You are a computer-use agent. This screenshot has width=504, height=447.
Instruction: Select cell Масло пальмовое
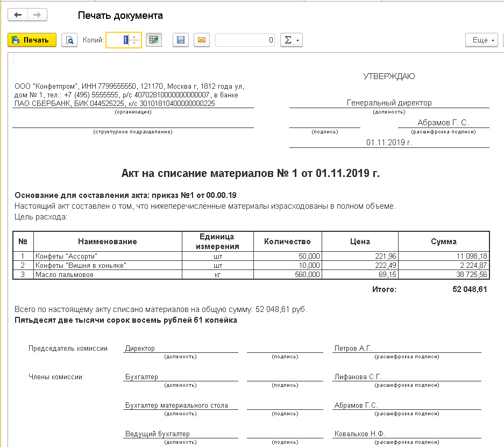(x=108, y=274)
